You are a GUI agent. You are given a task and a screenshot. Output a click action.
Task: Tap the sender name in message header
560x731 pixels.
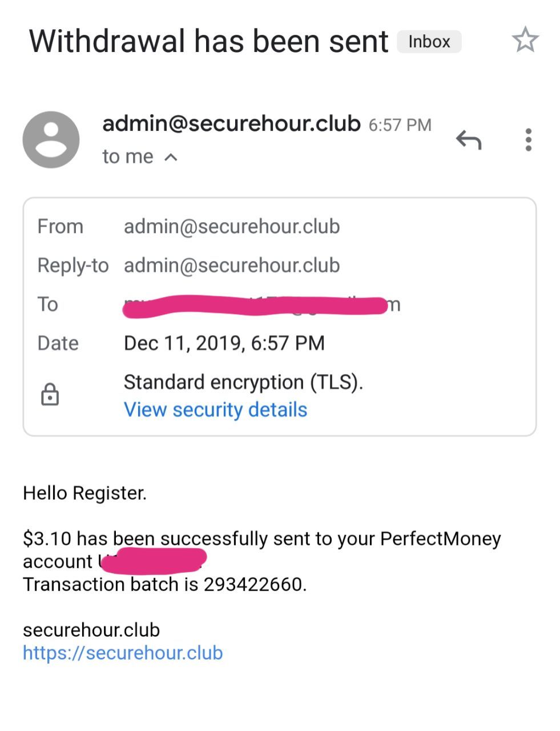(231, 123)
